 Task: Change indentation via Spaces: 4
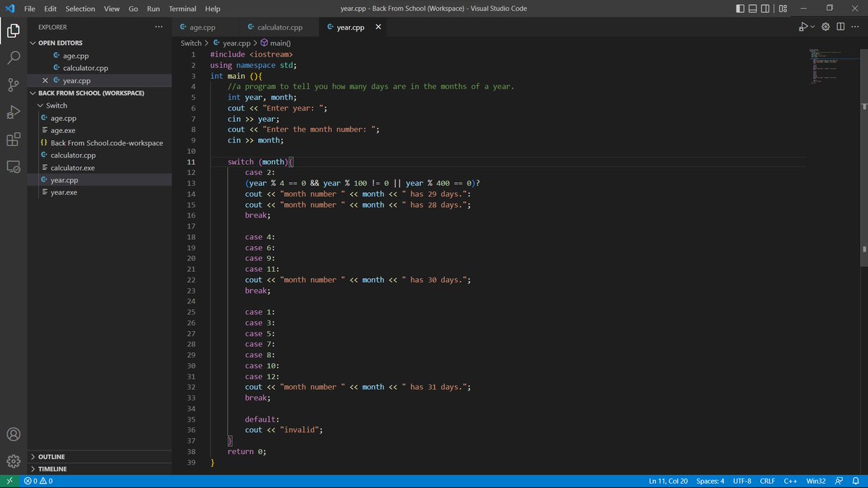tap(710, 481)
